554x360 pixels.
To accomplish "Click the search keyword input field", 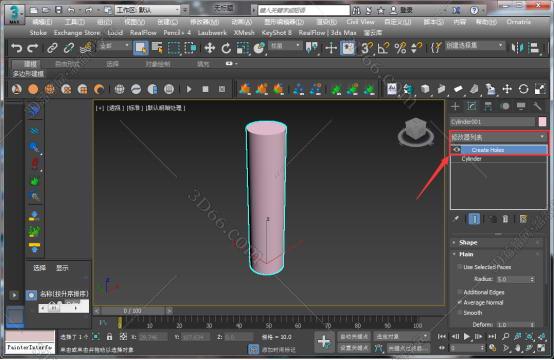I will tap(303, 10).
